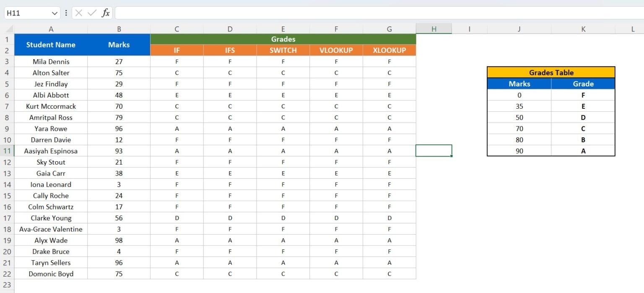Image resolution: width=644 pixels, height=293 pixels.
Task: Click the XLOOKUP header cell
Action: point(389,50)
